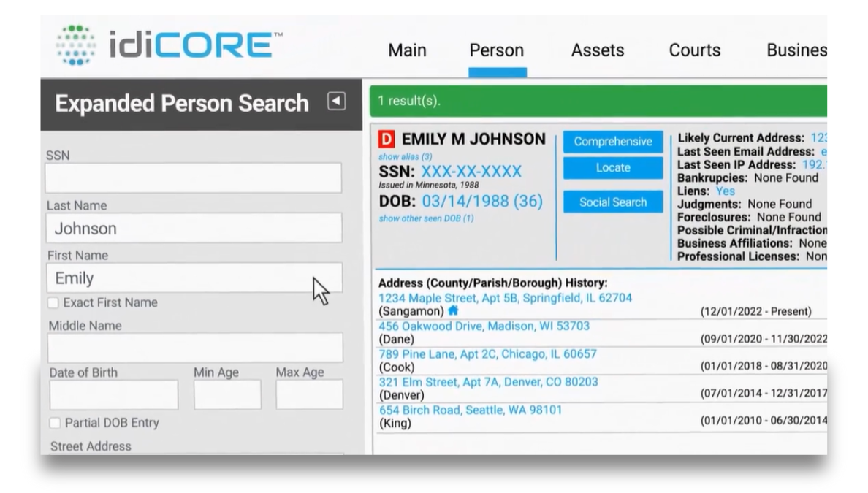Open the 1234 Maple Street address link
The height and width of the screenshot is (493, 868).
coord(504,298)
